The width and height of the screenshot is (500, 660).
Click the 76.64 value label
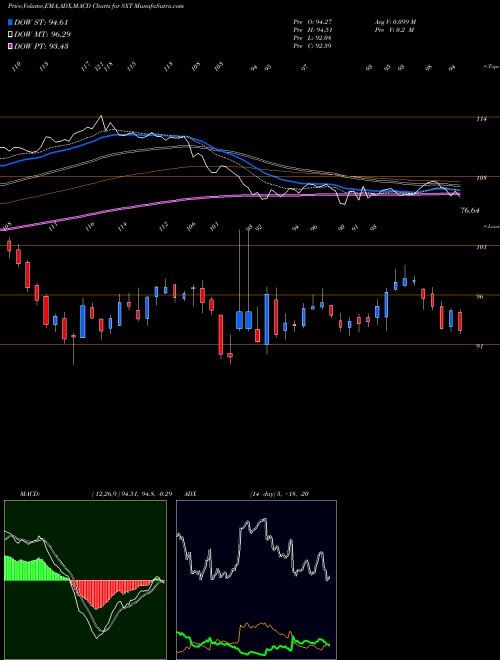tap(470, 210)
